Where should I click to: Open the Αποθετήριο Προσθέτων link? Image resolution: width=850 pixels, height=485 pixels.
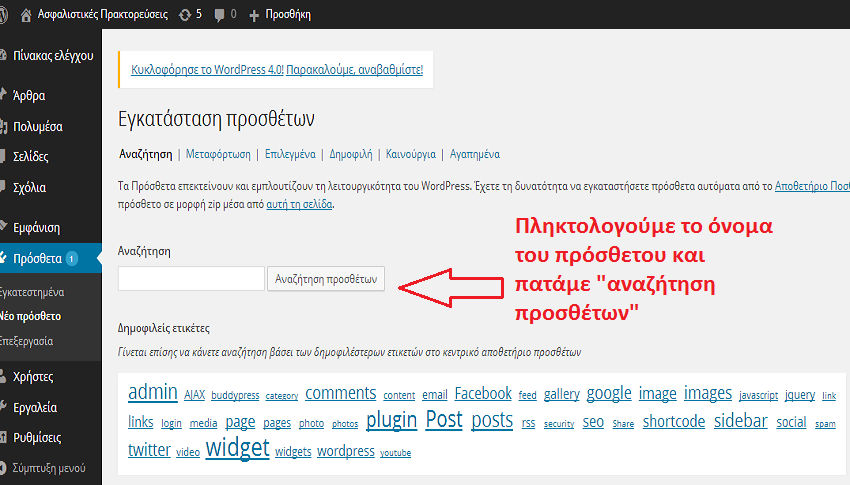coord(812,186)
